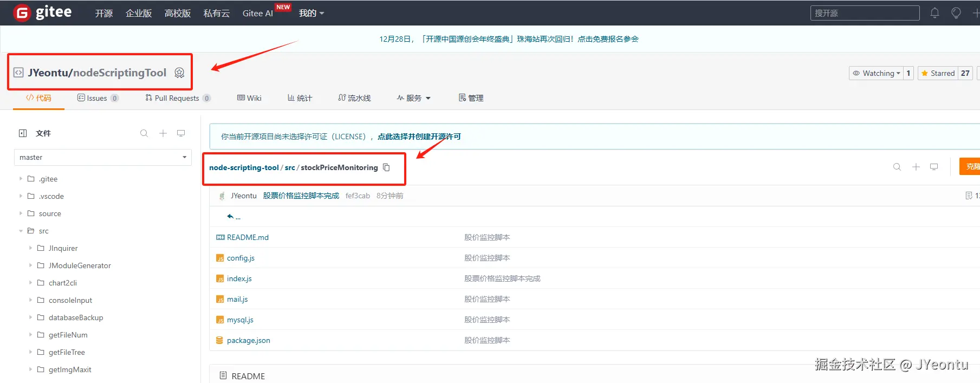980x383 pixels.
Task: Open the config.js file
Action: [x=241, y=258]
